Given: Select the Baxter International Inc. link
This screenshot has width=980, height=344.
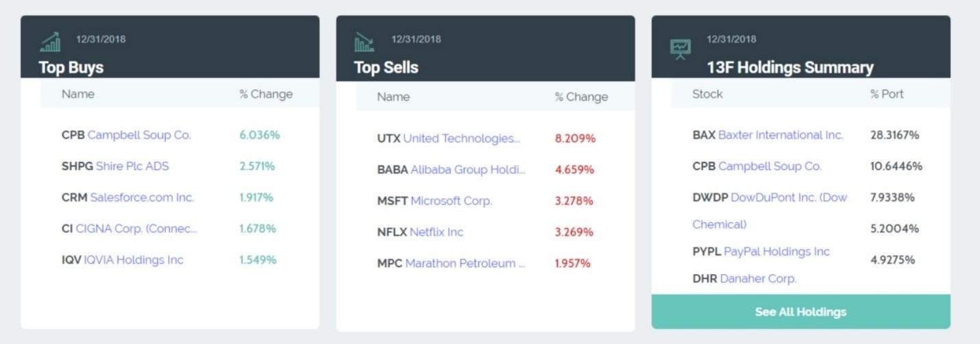Looking at the screenshot, I should (780, 135).
